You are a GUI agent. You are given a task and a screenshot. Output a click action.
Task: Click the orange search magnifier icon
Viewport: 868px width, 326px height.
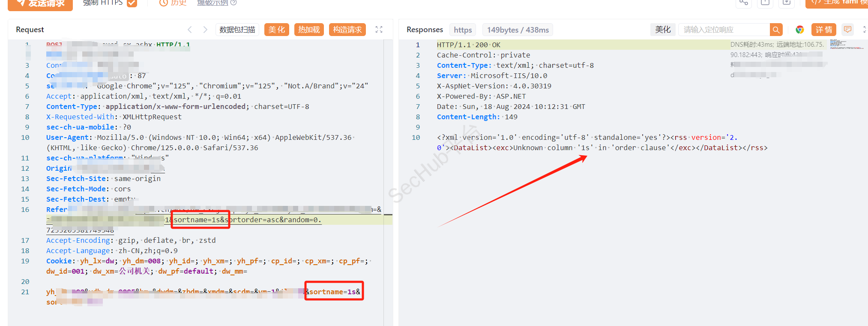coord(776,30)
